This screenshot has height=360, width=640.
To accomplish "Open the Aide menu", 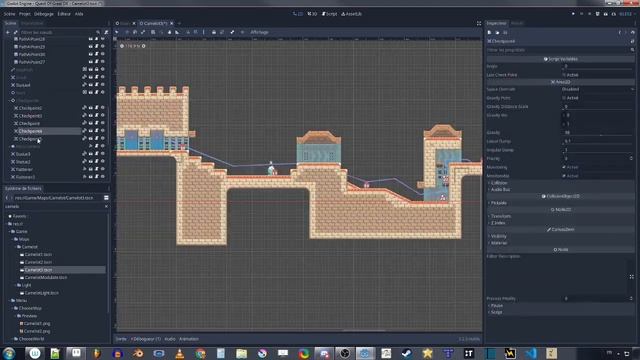I will (x=79, y=14).
